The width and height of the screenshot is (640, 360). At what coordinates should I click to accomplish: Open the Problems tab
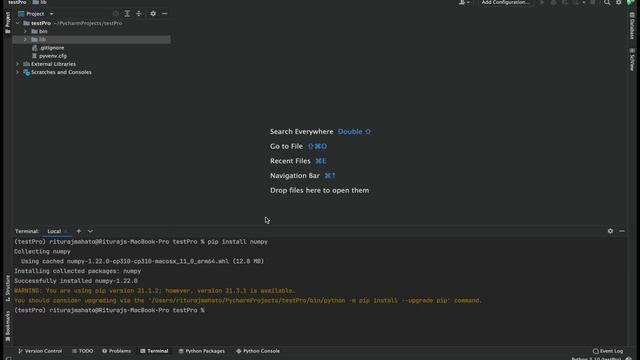(116, 351)
